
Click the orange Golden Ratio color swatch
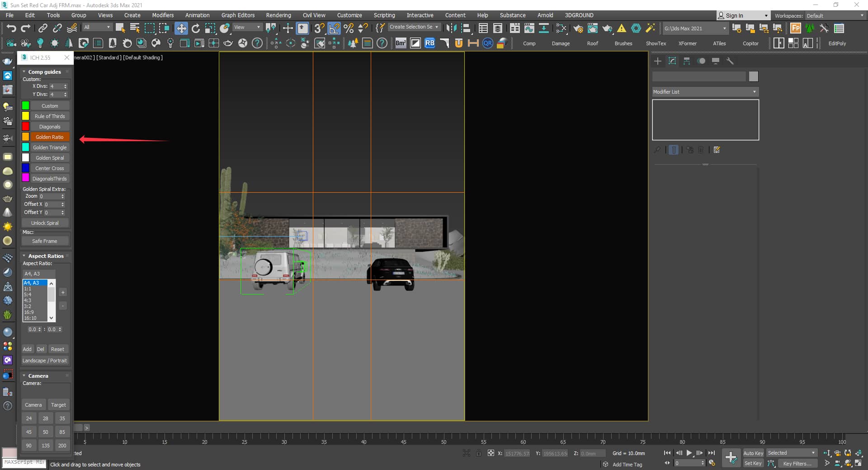click(26, 137)
